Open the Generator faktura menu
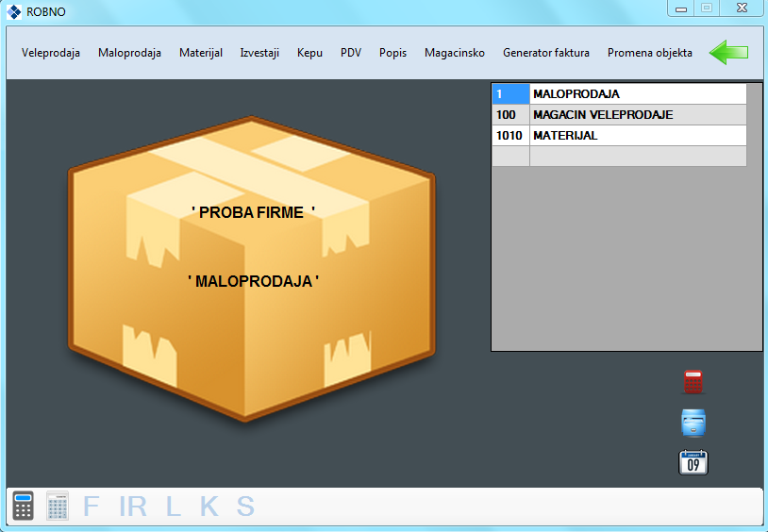 546,53
